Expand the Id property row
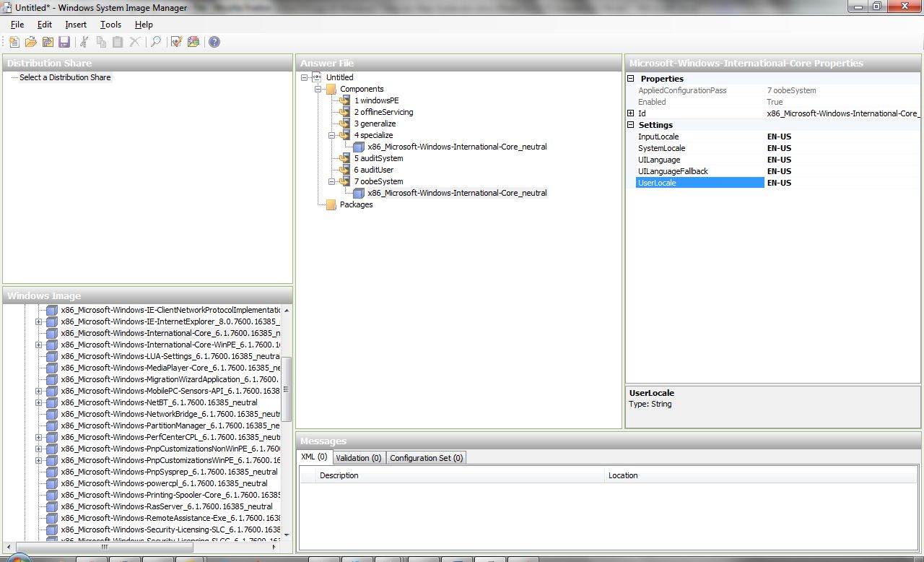924x562 pixels. (631, 113)
